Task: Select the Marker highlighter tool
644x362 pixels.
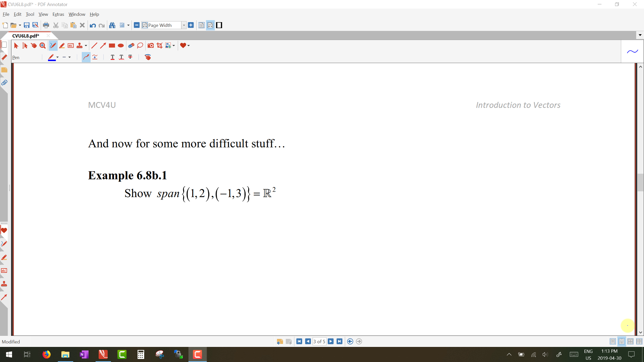Action: 62,46
